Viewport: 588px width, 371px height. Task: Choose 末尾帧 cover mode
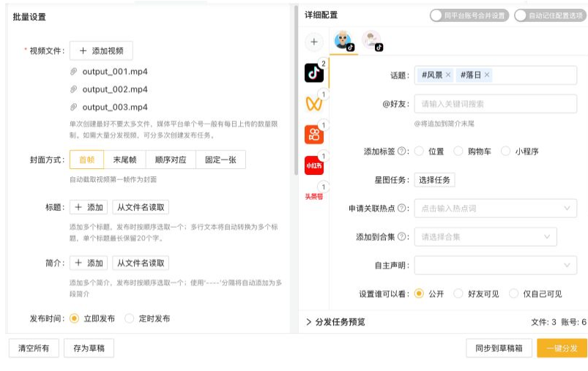click(125, 160)
